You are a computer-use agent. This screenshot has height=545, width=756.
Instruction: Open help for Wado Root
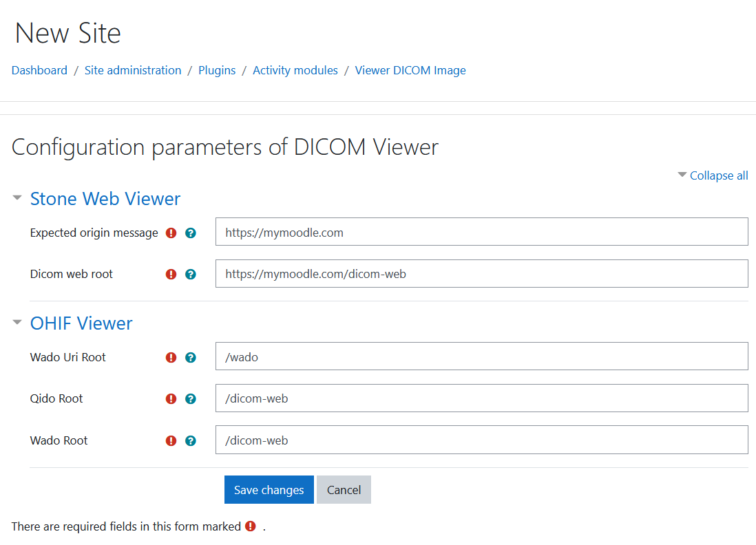[191, 440]
